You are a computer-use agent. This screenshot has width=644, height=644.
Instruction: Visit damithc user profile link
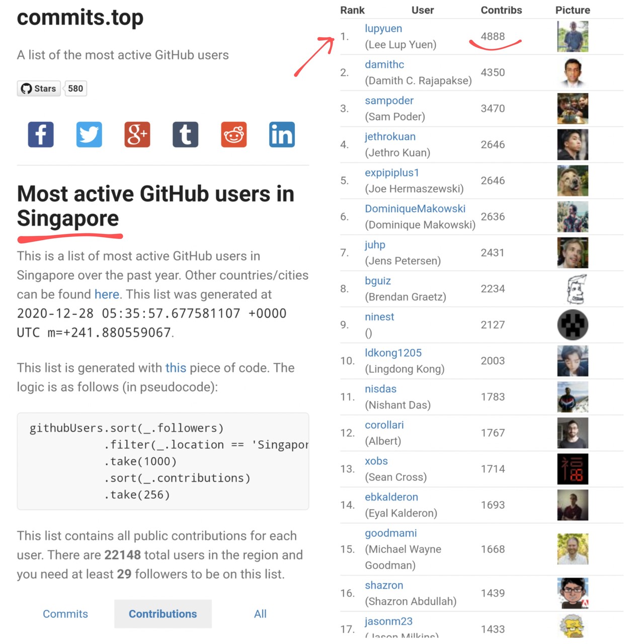coord(384,64)
